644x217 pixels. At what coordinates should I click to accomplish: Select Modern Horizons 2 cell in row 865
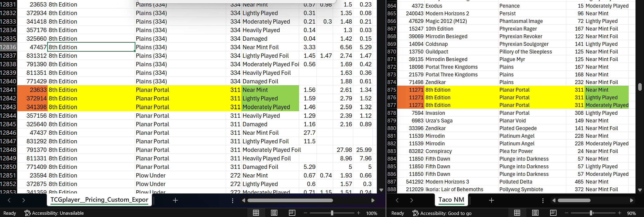(461, 13)
